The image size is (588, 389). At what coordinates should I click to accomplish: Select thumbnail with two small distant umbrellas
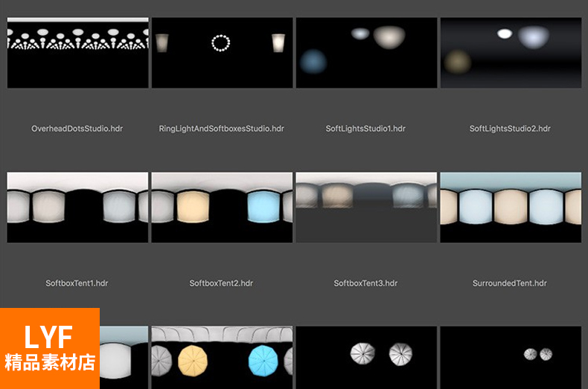pos(511,358)
